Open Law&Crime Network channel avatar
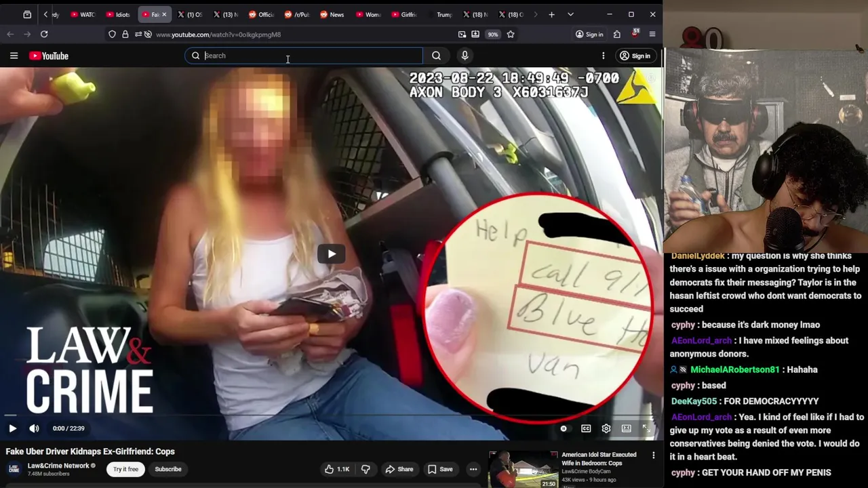The height and width of the screenshot is (488, 868). click(x=14, y=469)
